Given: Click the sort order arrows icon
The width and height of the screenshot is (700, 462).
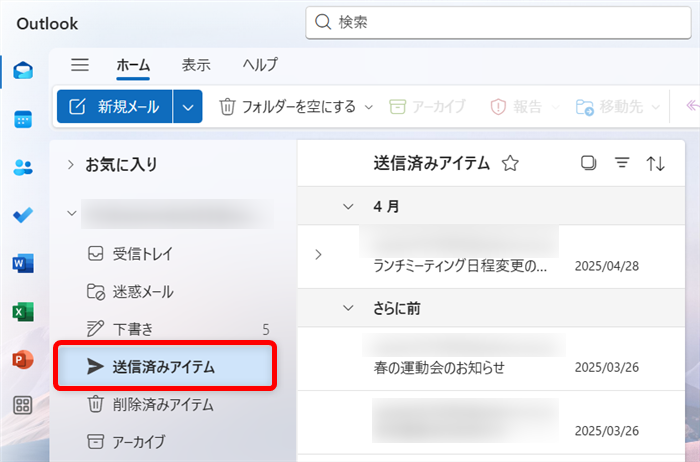Looking at the screenshot, I should 656,164.
